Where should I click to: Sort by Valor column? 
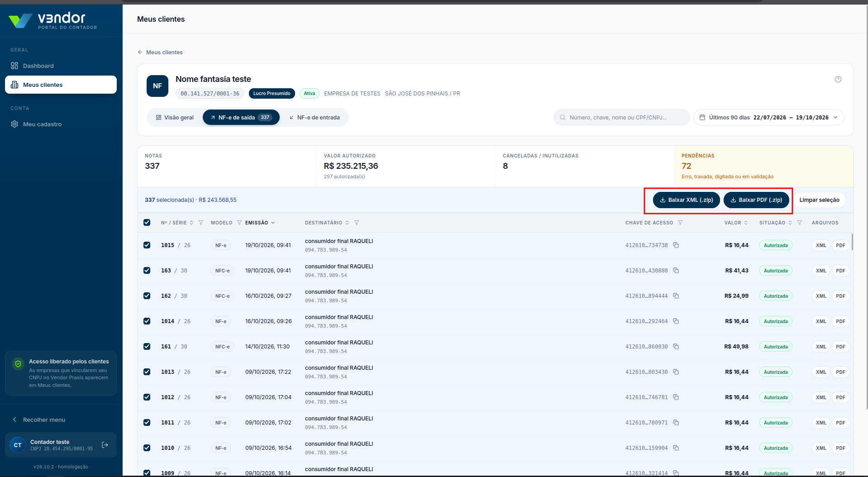pos(736,223)
